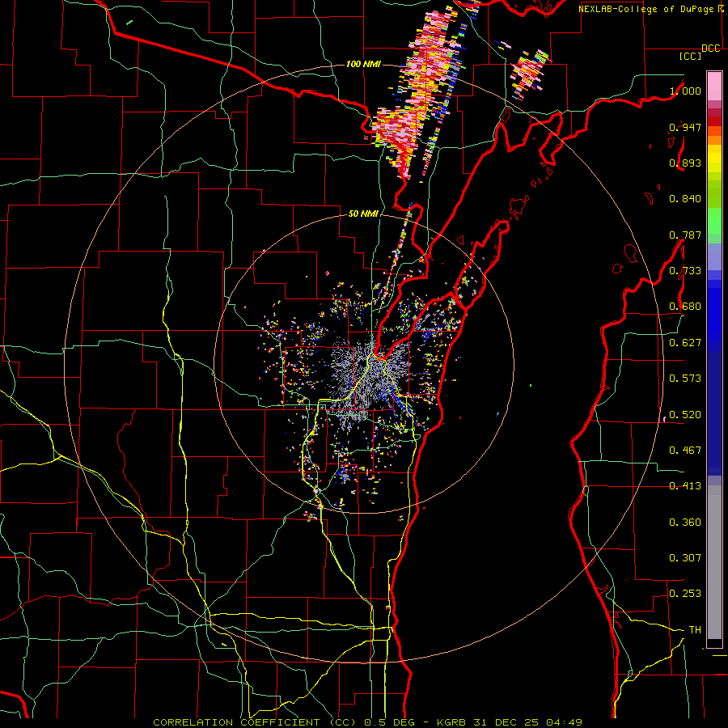
Task: Pick the lavender color bar segment near 0.733
Action: [x=714, y=257]
